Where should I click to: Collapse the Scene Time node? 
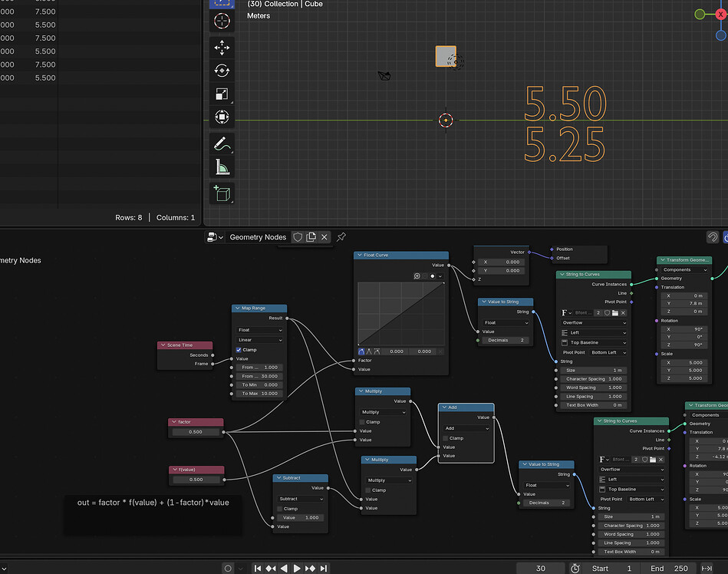click(x=163, y=345)
